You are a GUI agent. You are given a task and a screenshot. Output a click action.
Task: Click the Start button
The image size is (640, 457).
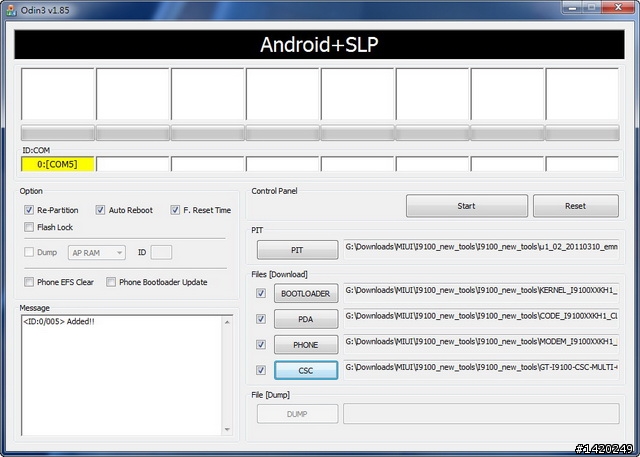[x=467, y=206]
